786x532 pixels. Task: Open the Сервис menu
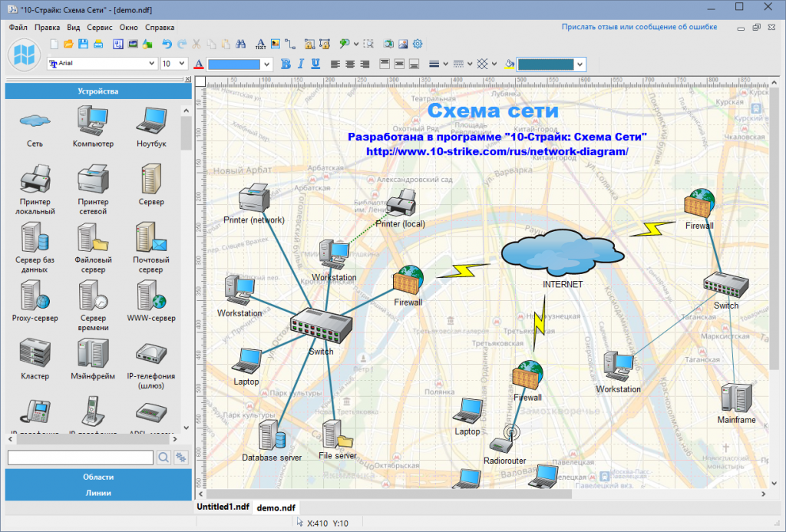point(99,28)
